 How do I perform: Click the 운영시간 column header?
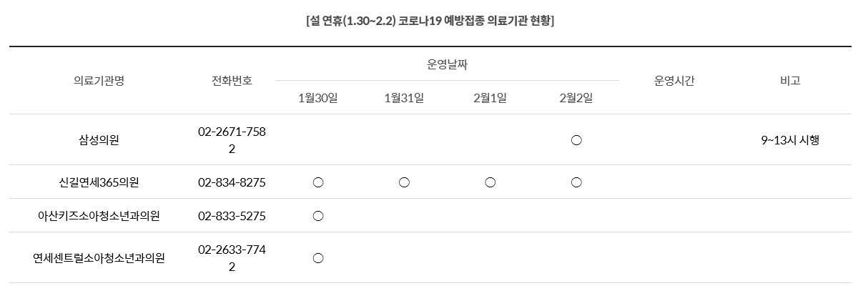pyautogui.click(x=674, y=81)
